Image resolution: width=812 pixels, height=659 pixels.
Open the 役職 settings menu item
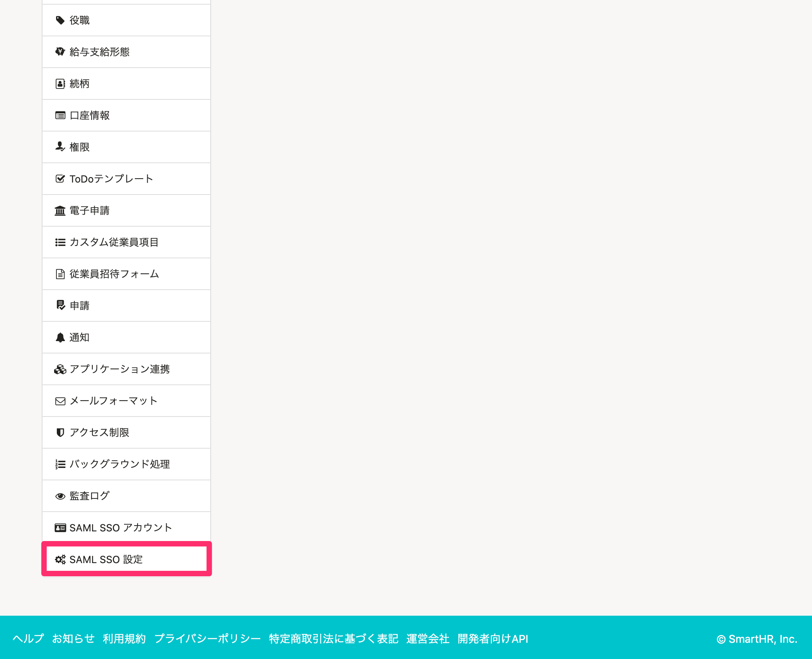click(126, 20)
